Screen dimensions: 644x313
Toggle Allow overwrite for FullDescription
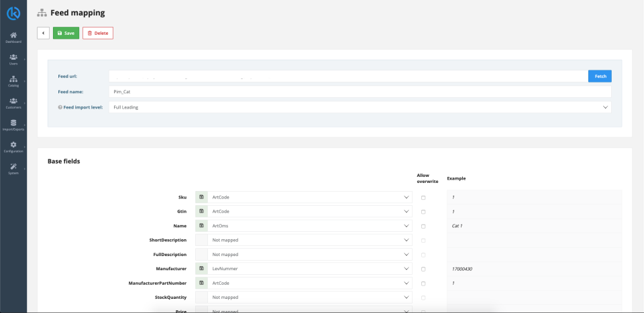(x=423, y=255)
